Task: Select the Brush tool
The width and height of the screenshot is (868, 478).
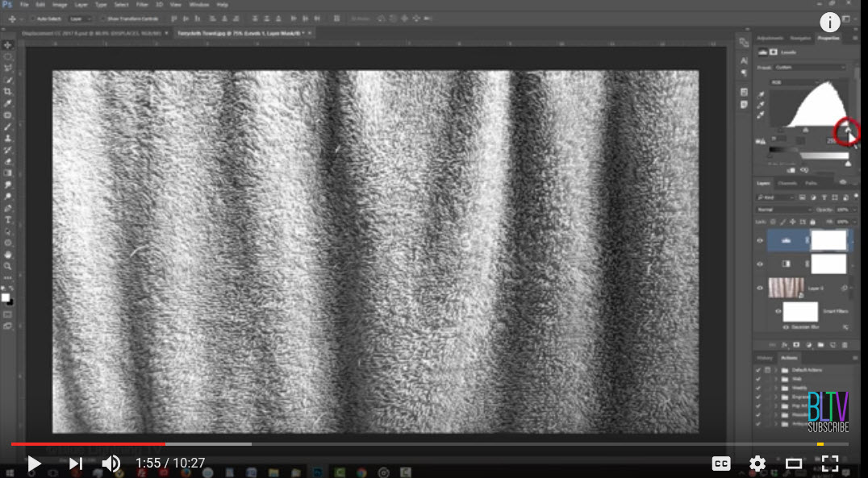Action: tap(8, 127)
